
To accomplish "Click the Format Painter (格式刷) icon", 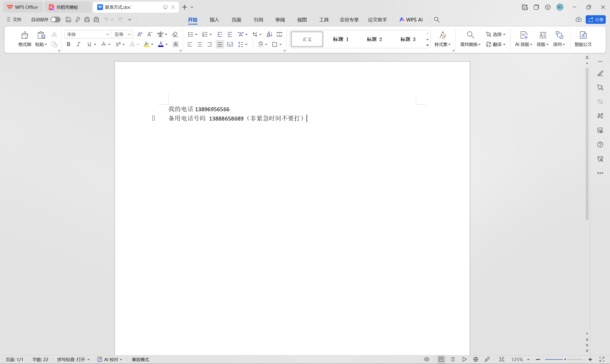I will [x=25, y=35].
